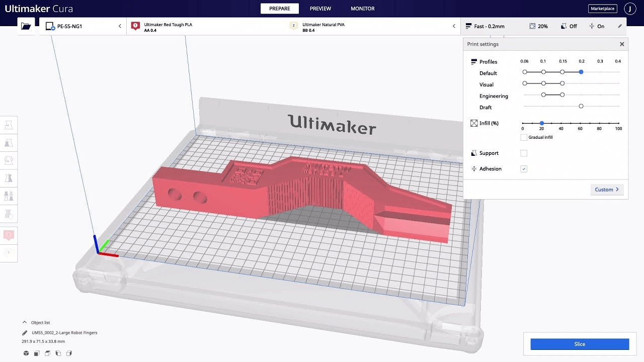The height and width of the screenshot is (362, 644).
Task: Select the Mirror tool in left toolbar
Action: pyautogui.click(x=9, y=178)
